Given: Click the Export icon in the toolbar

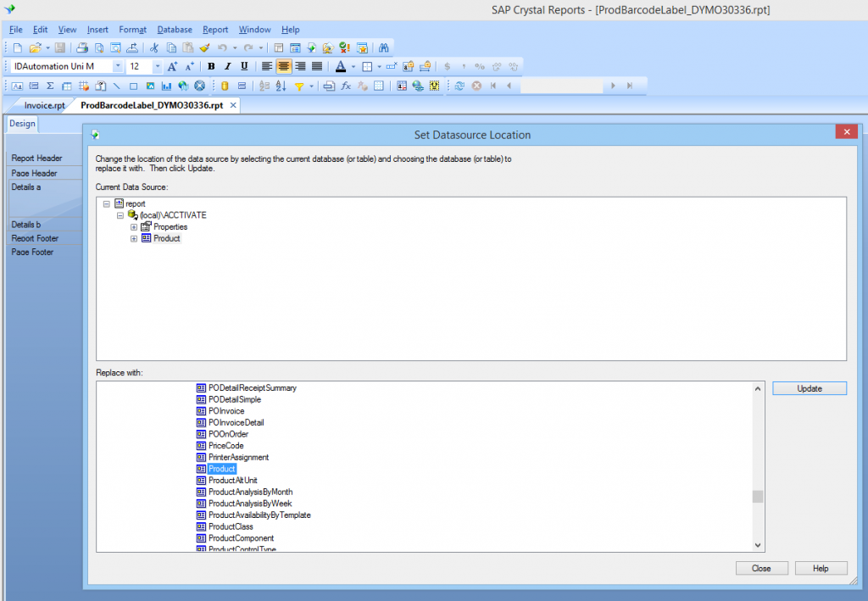Looking at the screenshot, I should (132, 48).
